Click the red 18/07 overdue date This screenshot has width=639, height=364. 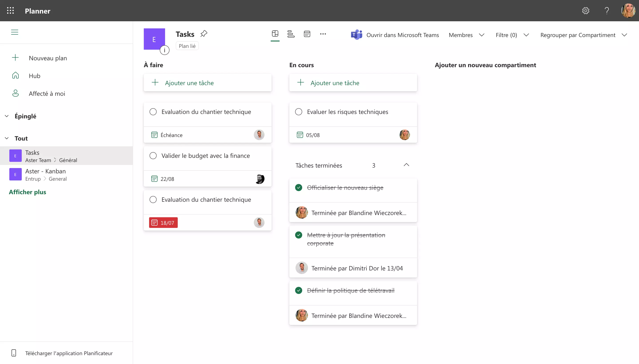pyautogui.click(x=163, y=223)
